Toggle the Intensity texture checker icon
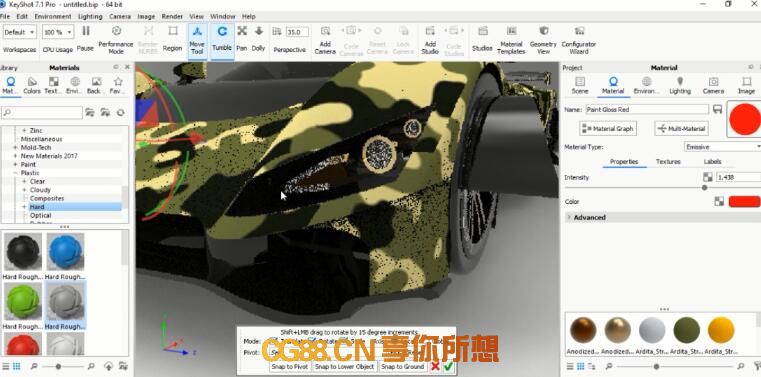The width and height of the screenshot is (761, 377). pyautogui.click(x=708, y=177)
